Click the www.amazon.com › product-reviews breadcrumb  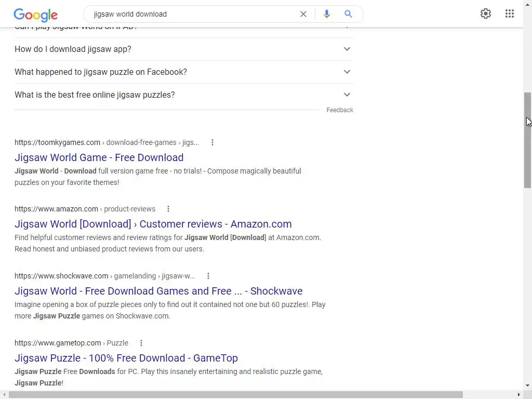click(85, 209)
